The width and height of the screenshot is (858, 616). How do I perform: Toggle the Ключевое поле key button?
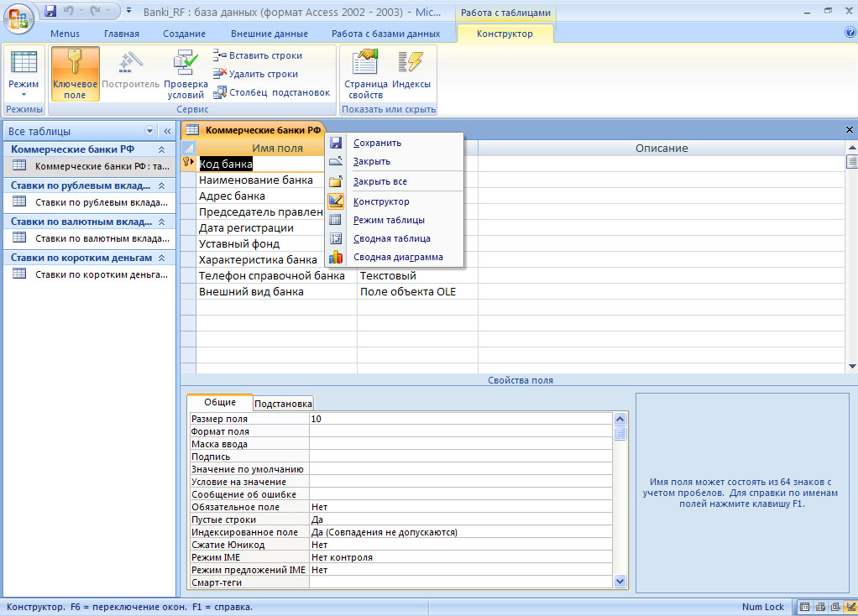tap(75, 74)
